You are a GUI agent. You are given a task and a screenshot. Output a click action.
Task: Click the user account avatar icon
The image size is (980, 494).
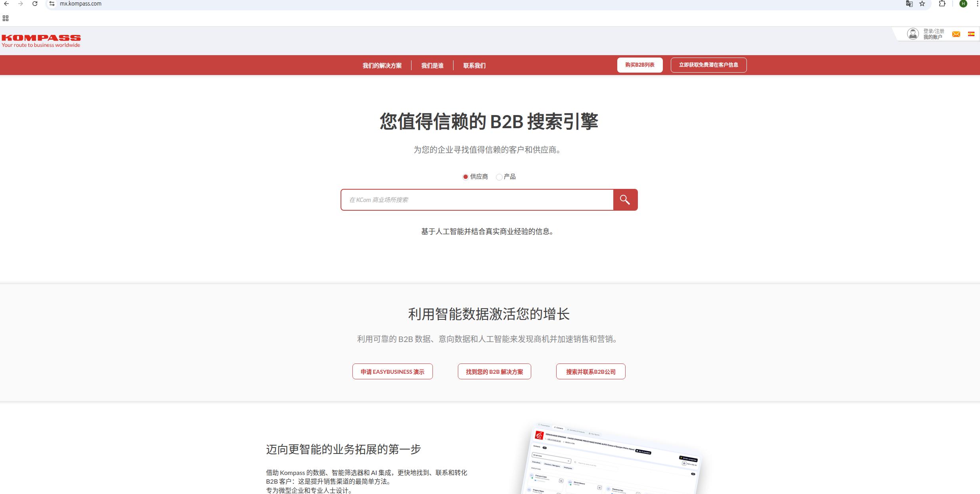click(913, 34)
